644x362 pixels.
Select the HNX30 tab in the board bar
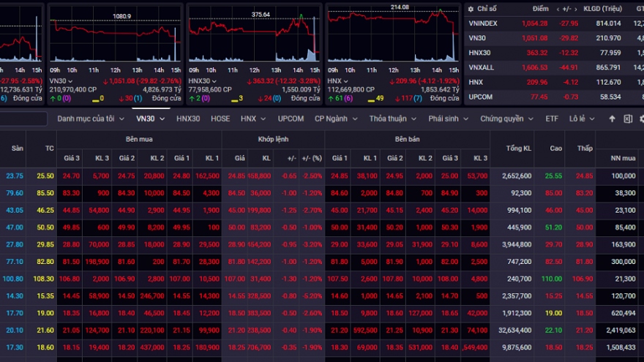pyautogui.click(x=188, y=118)
